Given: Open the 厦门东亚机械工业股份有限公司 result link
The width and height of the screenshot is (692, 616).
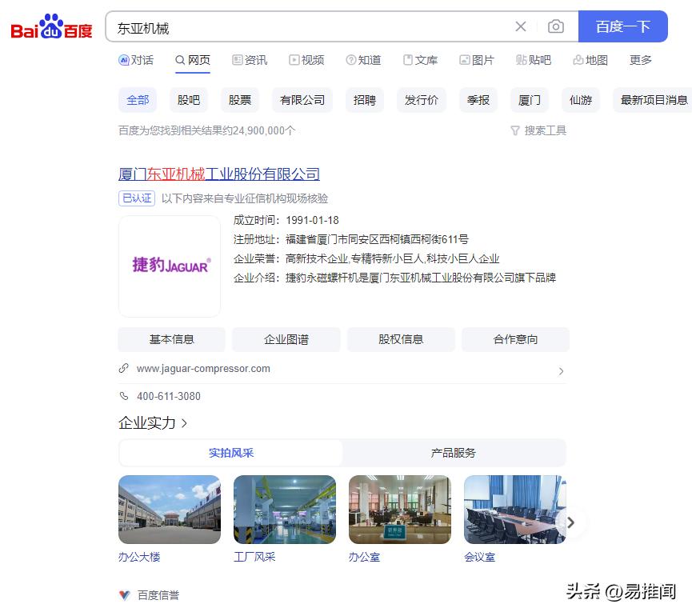Looking at the screenshot, I should pyautogui.click(x=218, y=174).
